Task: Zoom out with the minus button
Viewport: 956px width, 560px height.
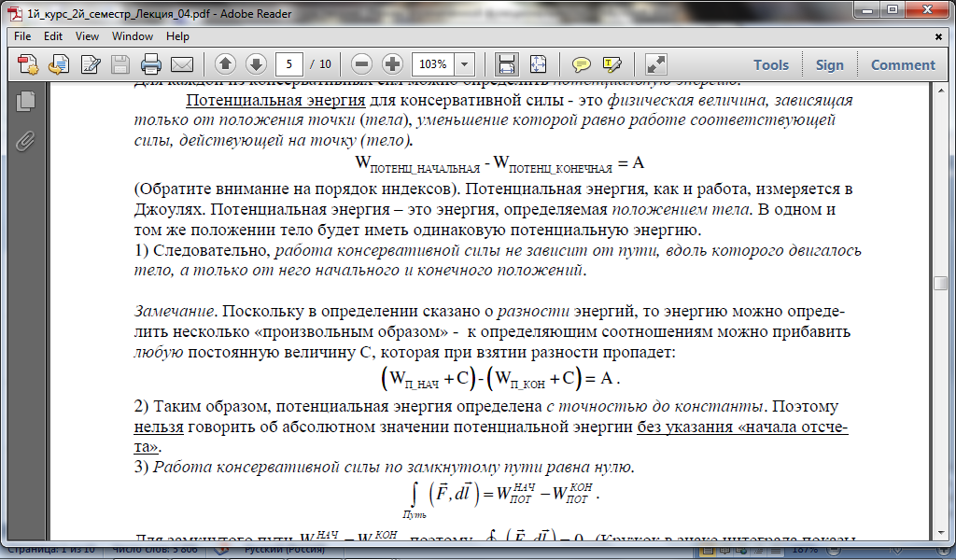Action: point(361,64)
